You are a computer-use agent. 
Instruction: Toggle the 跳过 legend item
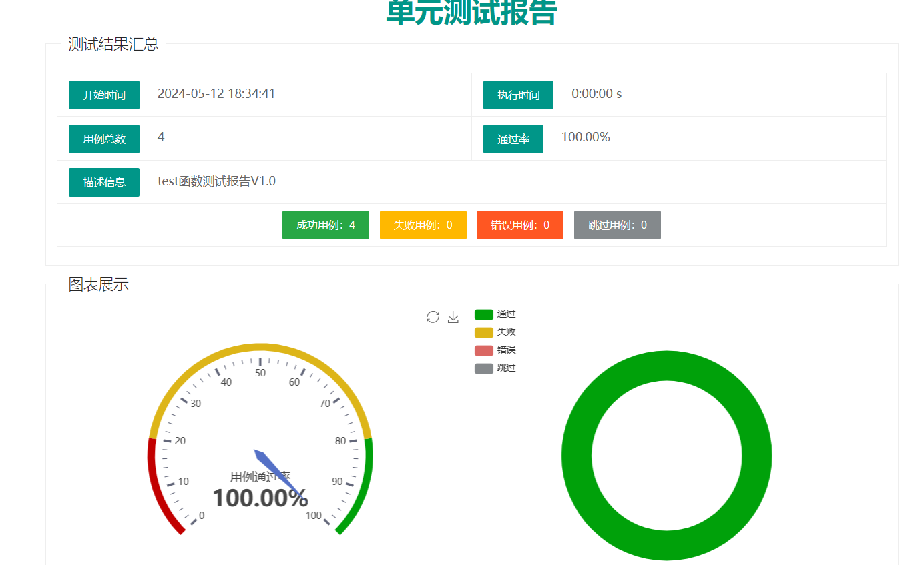[495, 368]
